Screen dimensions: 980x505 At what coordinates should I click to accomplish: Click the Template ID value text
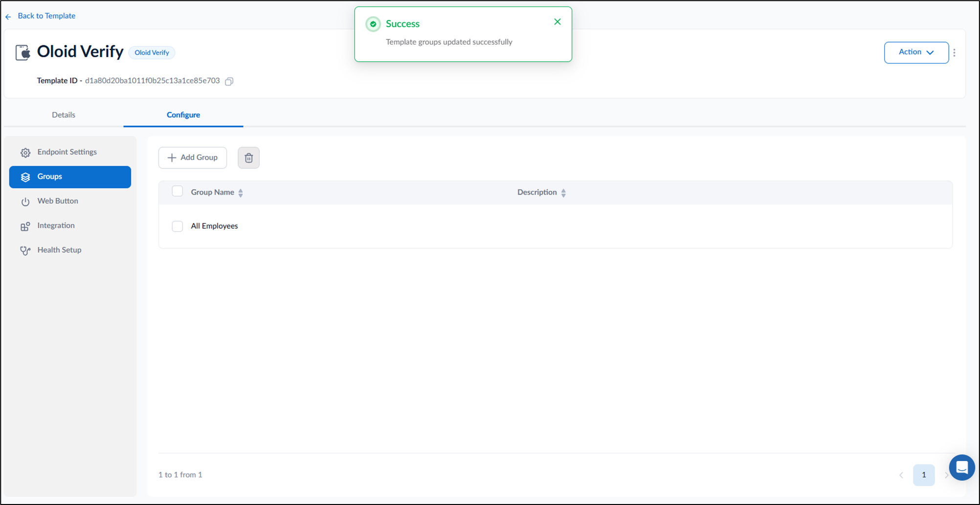[153, 81]
